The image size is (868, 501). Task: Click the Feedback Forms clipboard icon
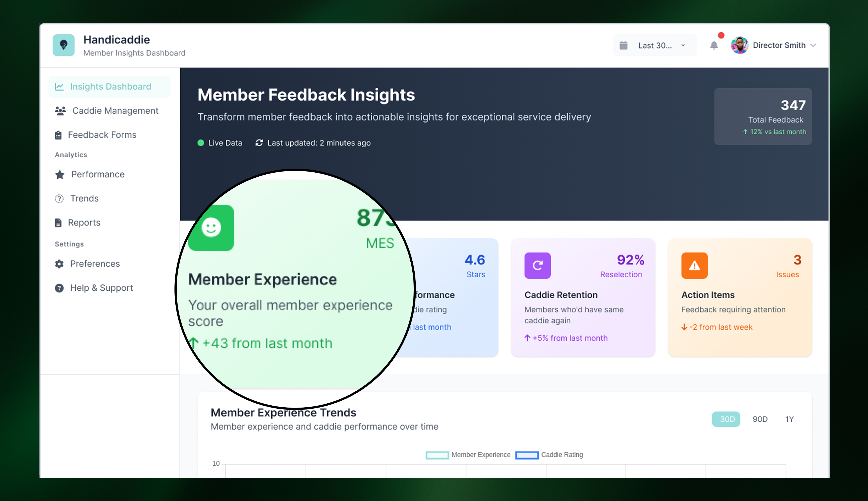click(59, 135)
